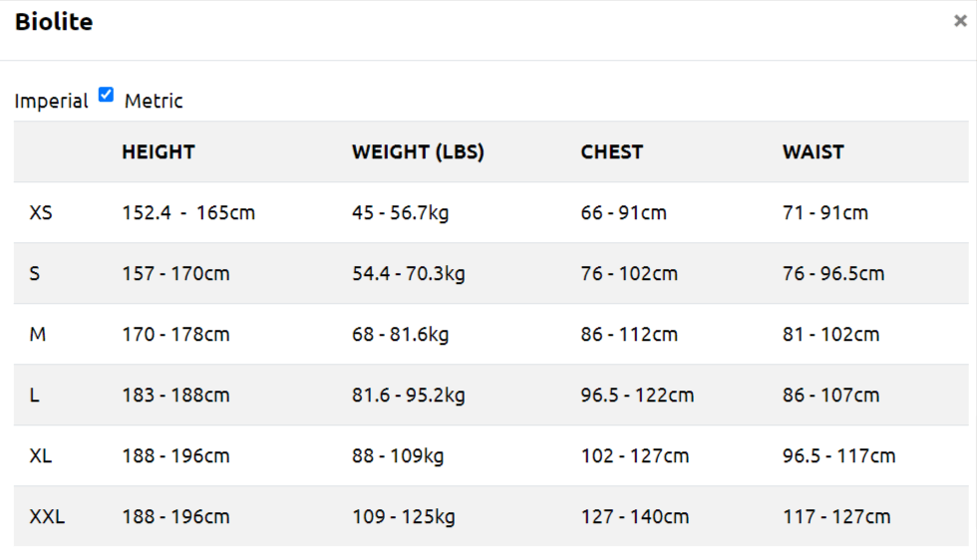Select the XL size row label

coord(41,455)
